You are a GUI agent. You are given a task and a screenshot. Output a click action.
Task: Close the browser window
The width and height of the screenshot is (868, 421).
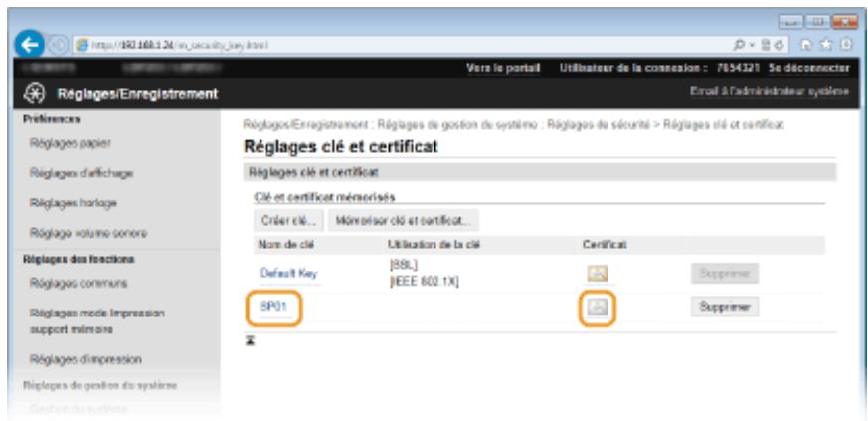(844, 23)
